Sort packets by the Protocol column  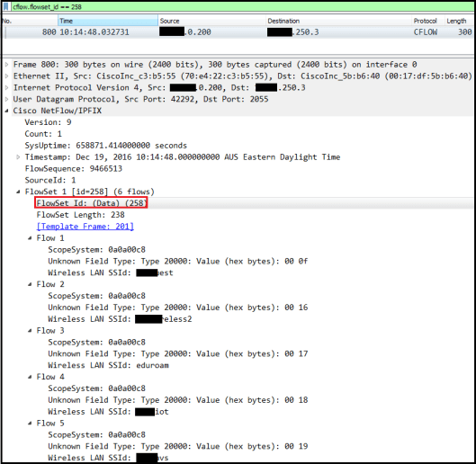click(428, 21)
